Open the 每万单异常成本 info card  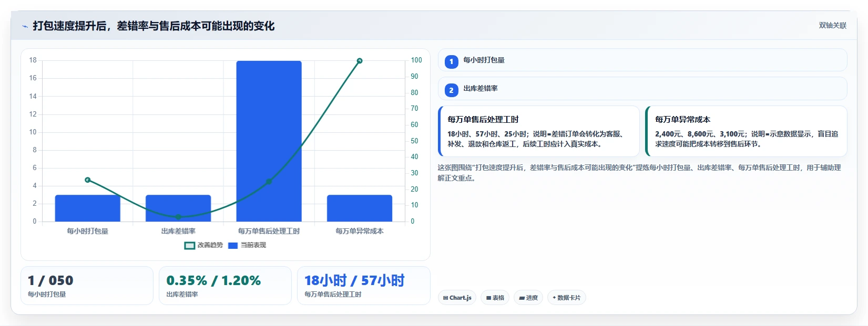point(746,131)
